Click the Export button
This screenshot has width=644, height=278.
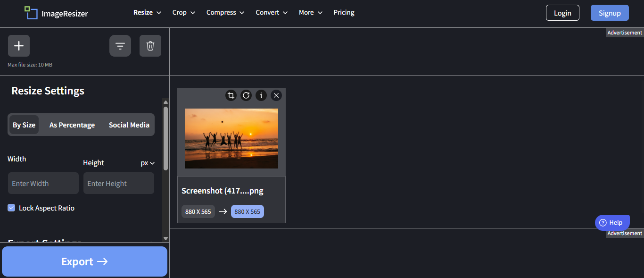pyautogui.click(x=84, y=261)
